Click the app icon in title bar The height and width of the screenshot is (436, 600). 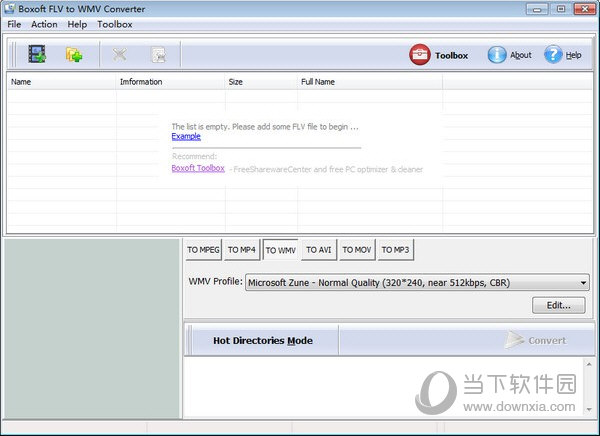click(9, 8)
